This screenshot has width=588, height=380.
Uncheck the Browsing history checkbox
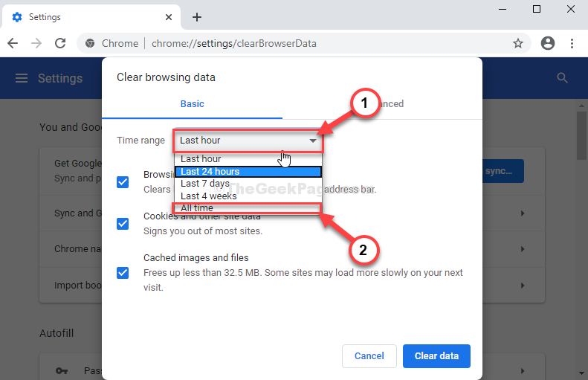[x=123, y=181]
